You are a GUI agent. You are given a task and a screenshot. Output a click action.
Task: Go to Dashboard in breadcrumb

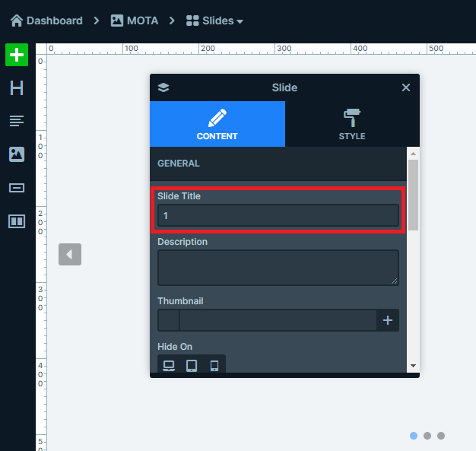[46, 21]
